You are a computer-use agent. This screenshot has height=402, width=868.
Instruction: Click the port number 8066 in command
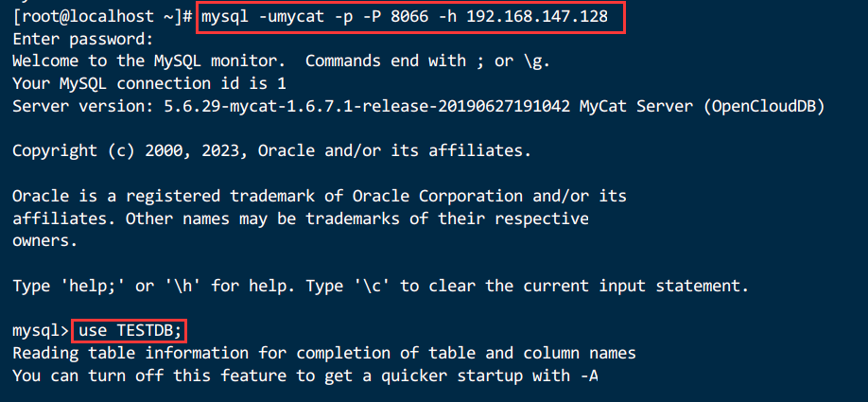pos(409,17)
